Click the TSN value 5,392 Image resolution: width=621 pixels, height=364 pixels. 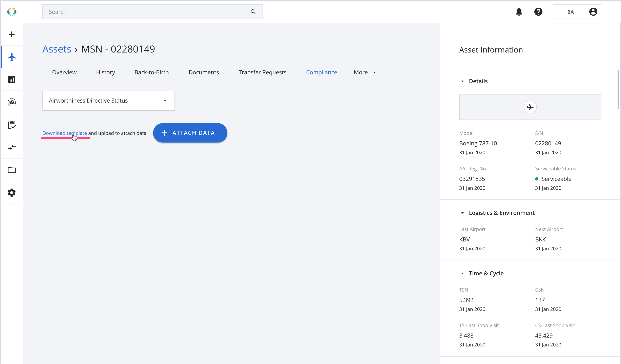[466, 300]
